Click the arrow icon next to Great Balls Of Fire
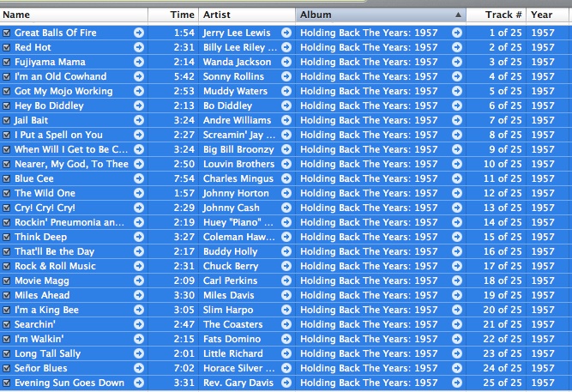 point(139,33)
